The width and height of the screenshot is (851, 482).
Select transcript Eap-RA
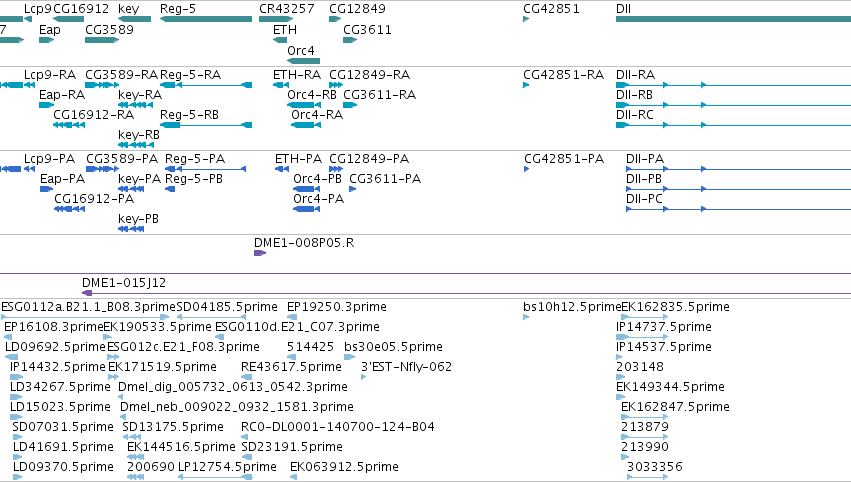[46, 105]
